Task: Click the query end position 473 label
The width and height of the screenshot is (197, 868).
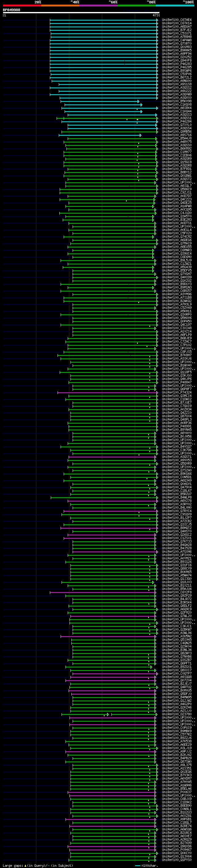Action: coord(155,15)
